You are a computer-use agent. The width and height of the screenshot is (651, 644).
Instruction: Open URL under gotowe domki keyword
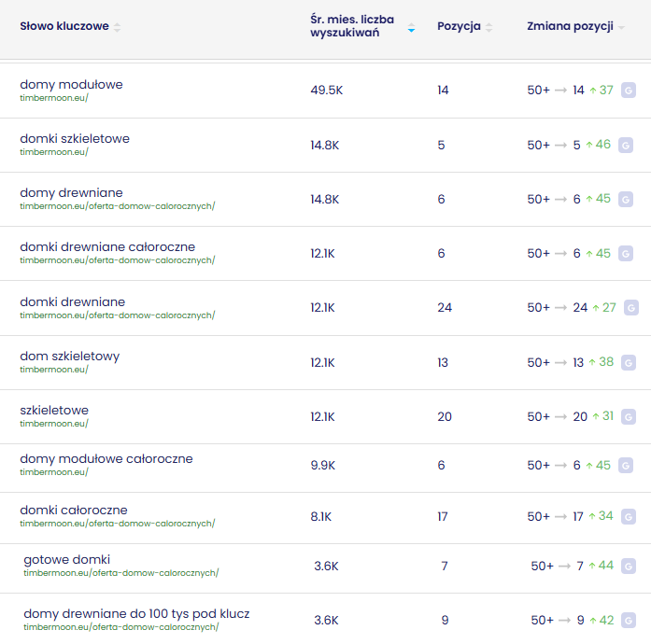[121, 573]
